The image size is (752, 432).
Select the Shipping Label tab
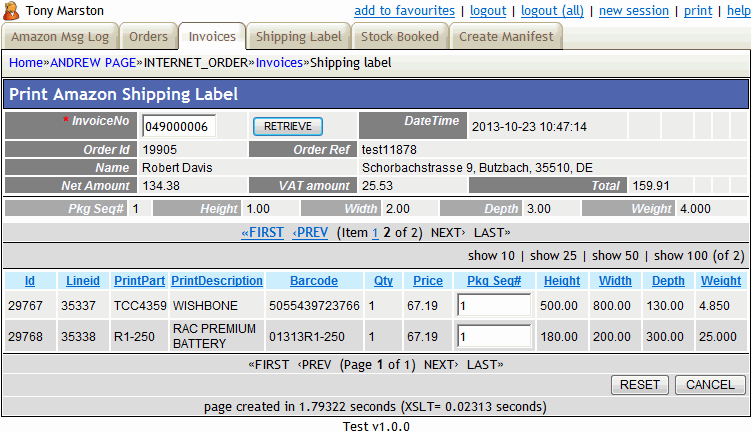point(298,37)
